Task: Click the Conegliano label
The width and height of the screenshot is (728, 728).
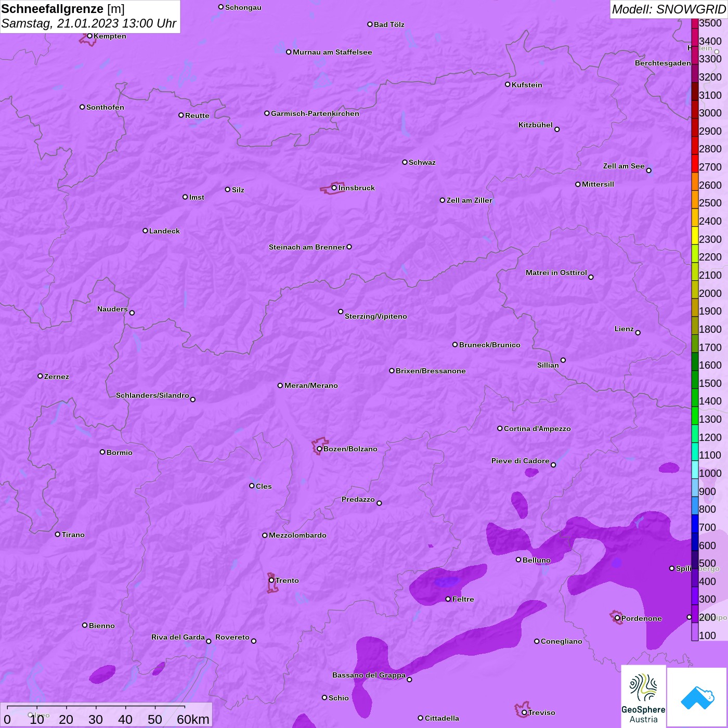Action: (562, 641)
